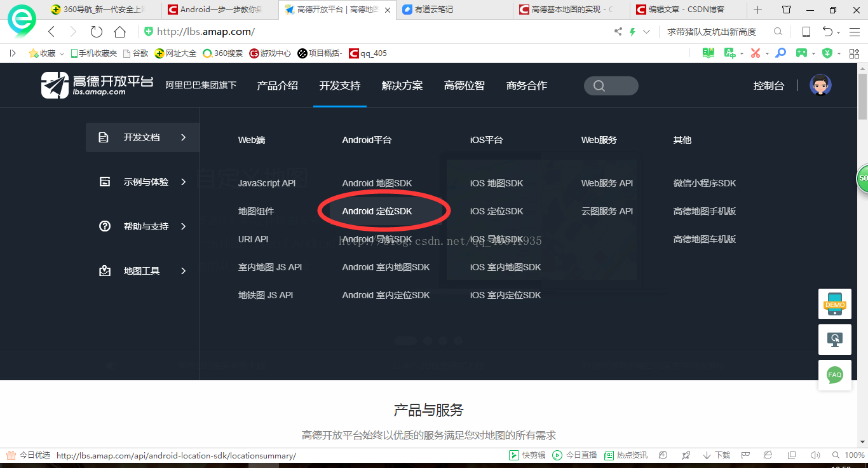Open the new tab plus button

pyautogui.click(x=757, y=10)
